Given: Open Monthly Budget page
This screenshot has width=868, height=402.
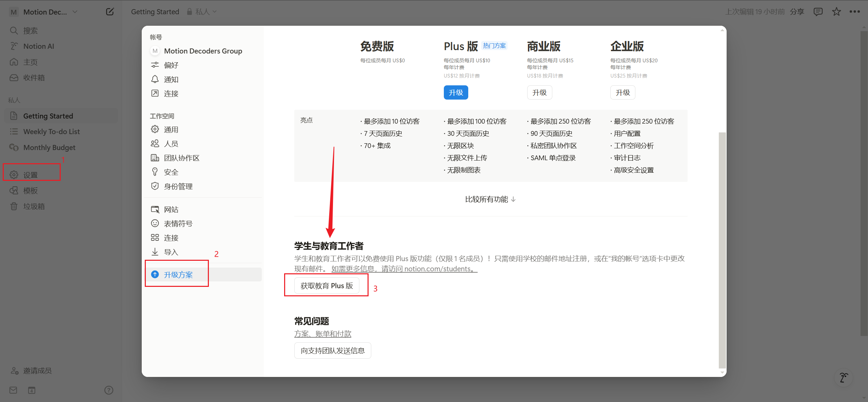Looking at the screenshot, I should (x=61, y=147).
